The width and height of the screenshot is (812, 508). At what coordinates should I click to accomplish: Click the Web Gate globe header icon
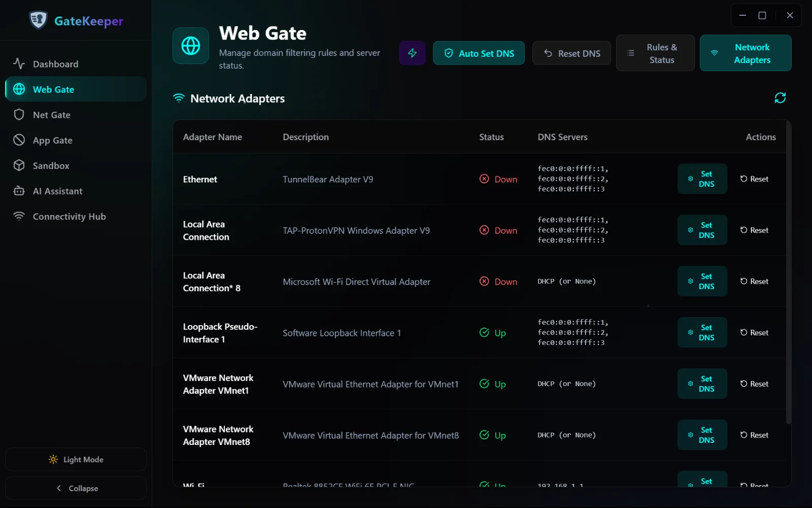click(x=191, y=46)
